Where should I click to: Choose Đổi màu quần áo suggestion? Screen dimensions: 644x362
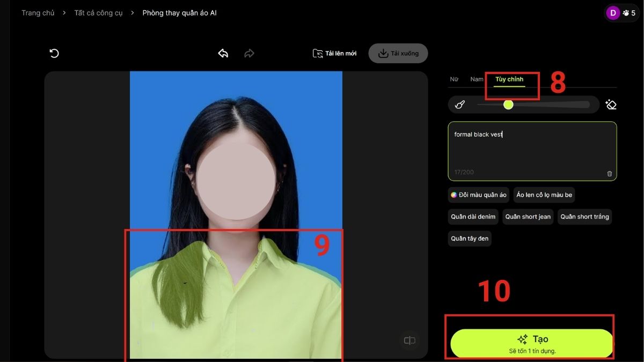[479, 195]
